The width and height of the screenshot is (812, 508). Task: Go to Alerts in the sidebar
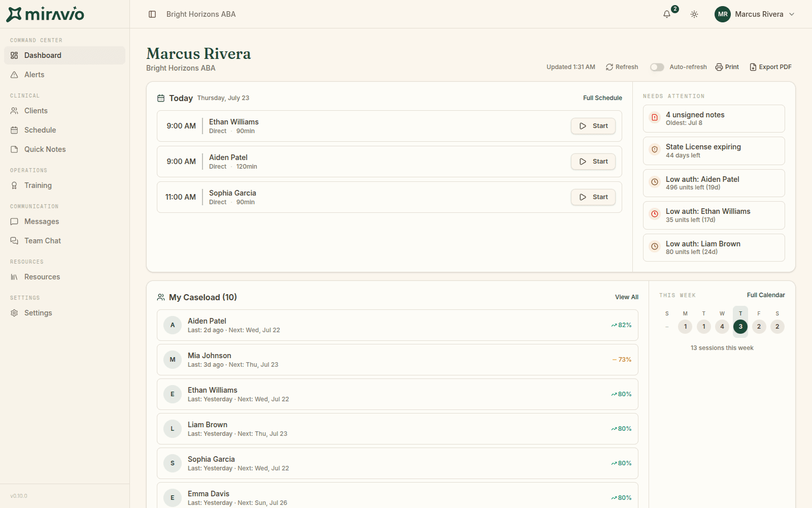click(64, 75)
